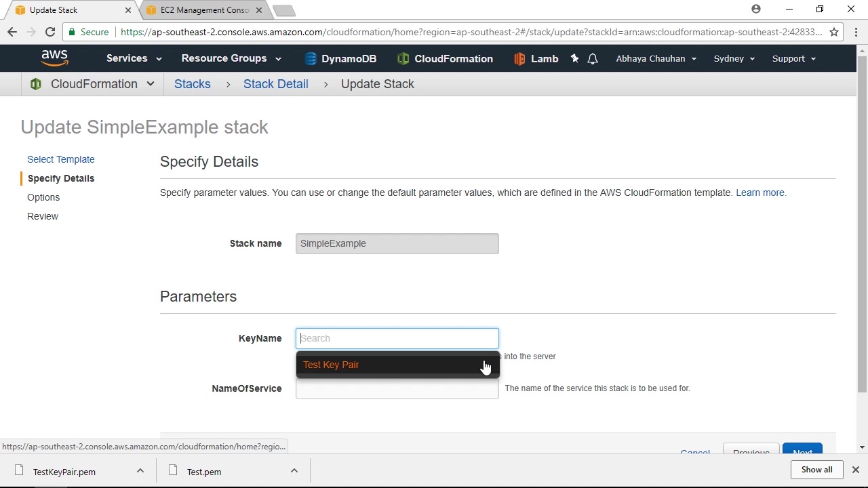Click the 'Update Stack' breadcrumb text
The width and height of the screenshot is (868, 488).
pos(378,84)
